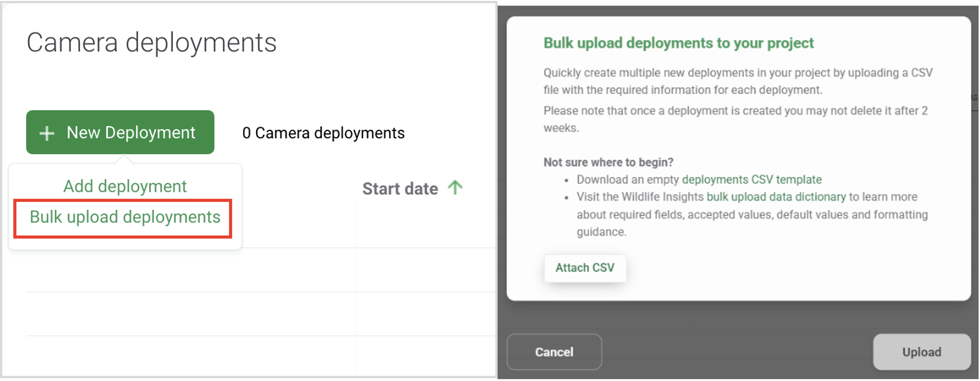Click the dimmed backdrop between Cancel and Upload
The image size is (980, 381).
[738, 352]
